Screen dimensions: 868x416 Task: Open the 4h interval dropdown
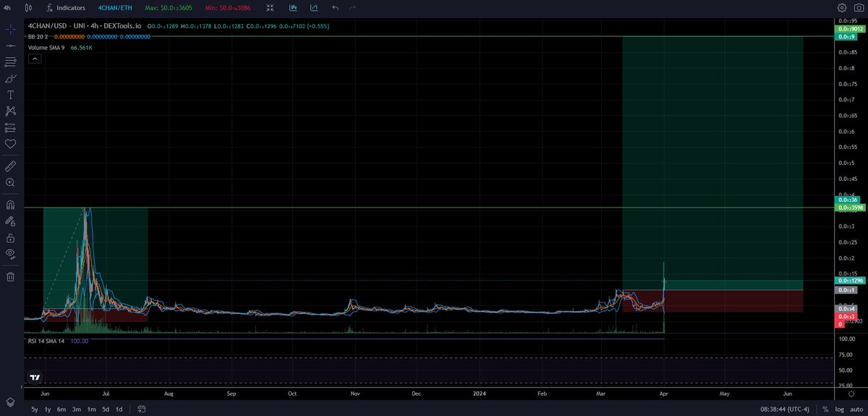point(7,8)
